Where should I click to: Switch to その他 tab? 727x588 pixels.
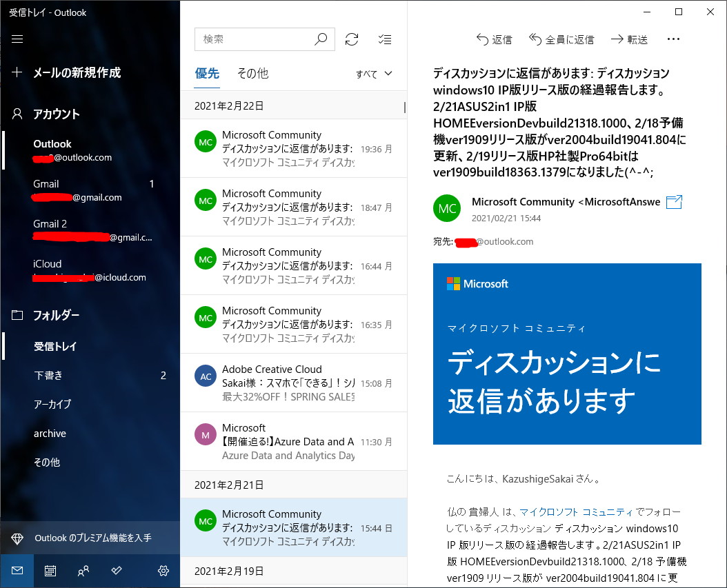coord(252,74)
